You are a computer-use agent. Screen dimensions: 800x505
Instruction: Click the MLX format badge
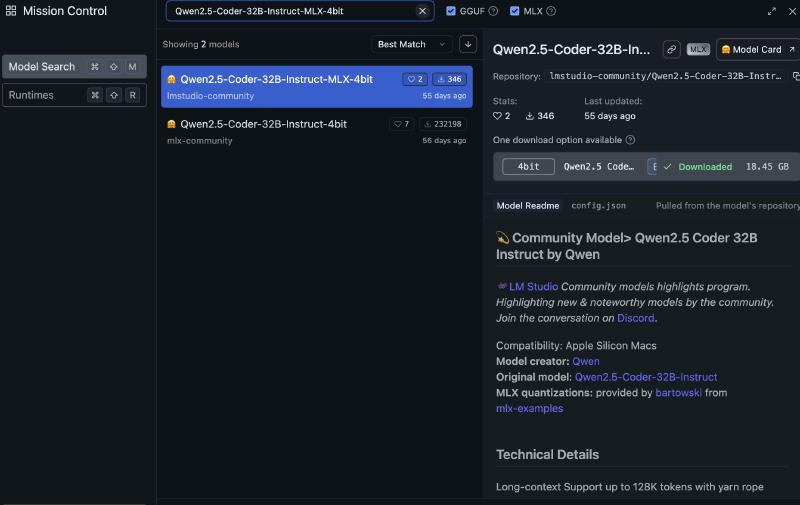tap(698, 49)
